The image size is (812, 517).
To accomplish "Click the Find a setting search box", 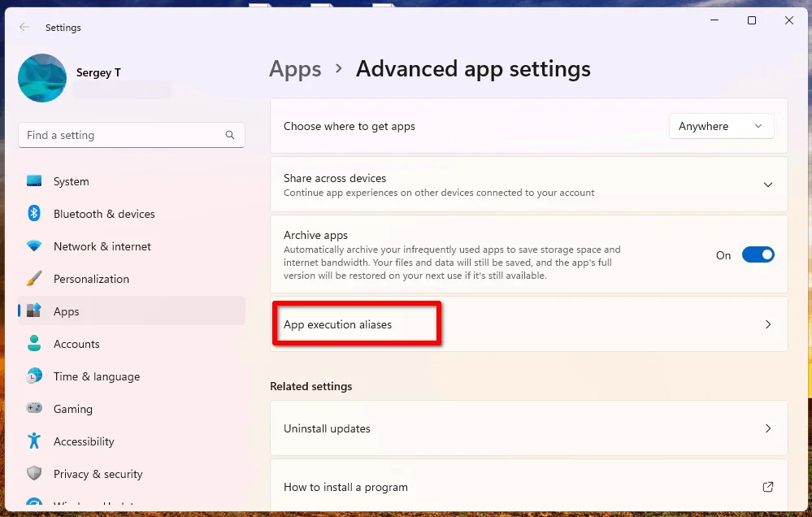I will coord(122,135).
